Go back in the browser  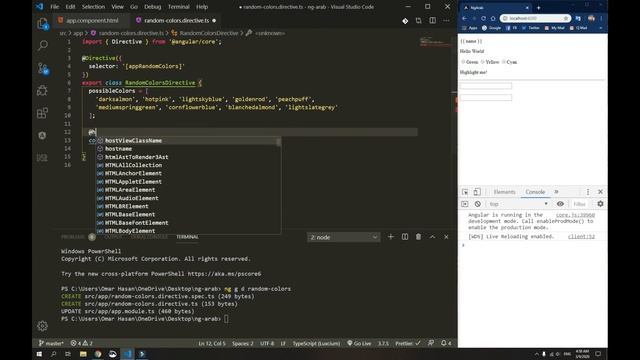464,18
